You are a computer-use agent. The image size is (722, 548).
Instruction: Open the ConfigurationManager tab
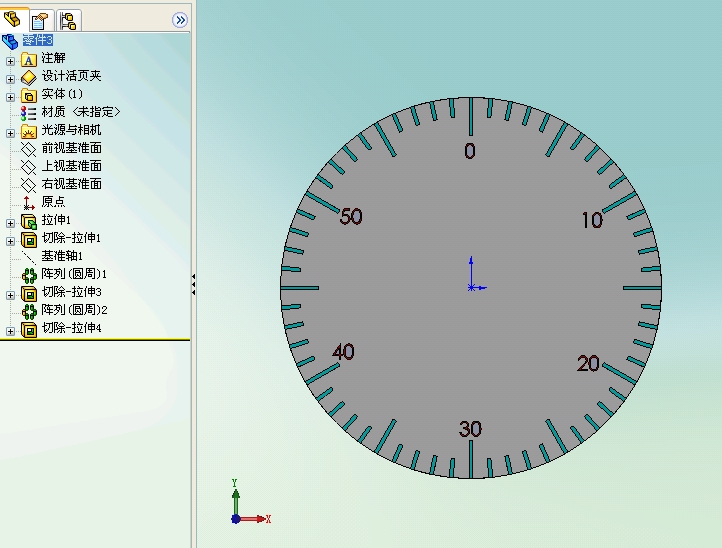pos(68,20)
